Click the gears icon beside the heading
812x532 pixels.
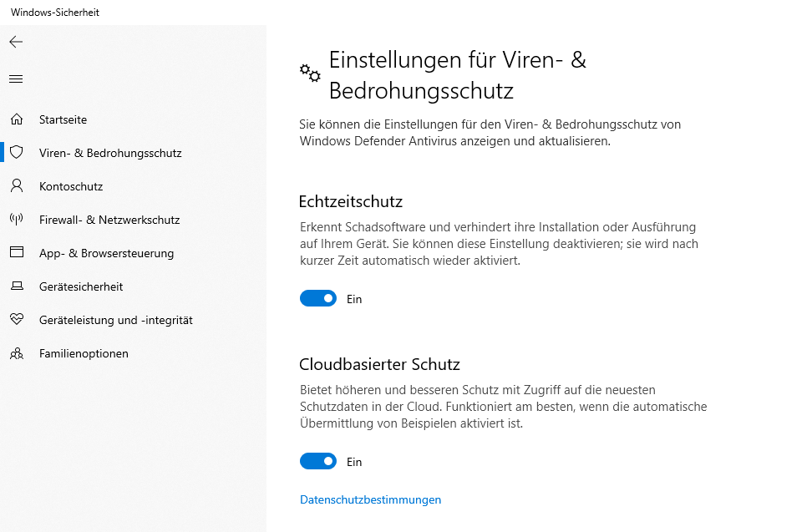click(310, 73)
